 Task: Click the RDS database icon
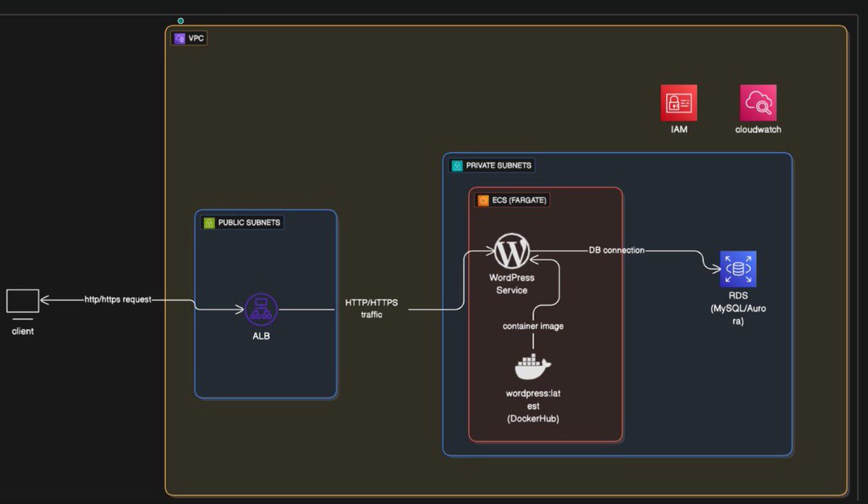738,268
